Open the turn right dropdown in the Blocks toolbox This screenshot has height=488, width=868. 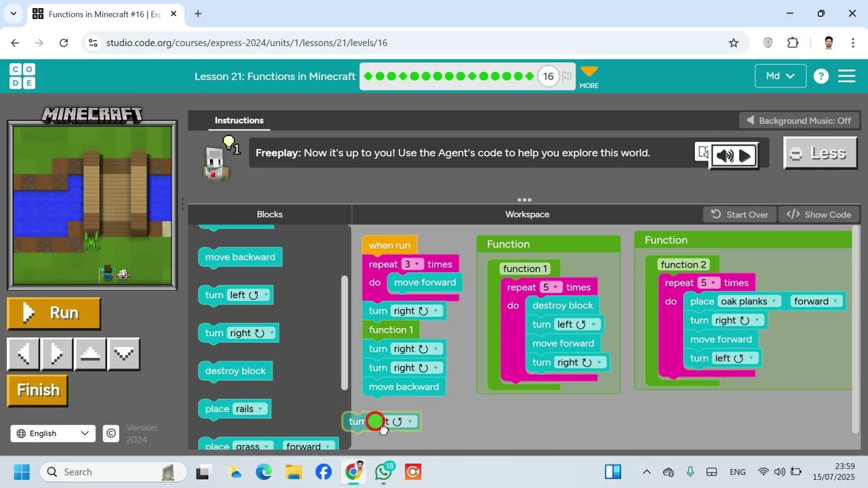click(x=253, y=333)
